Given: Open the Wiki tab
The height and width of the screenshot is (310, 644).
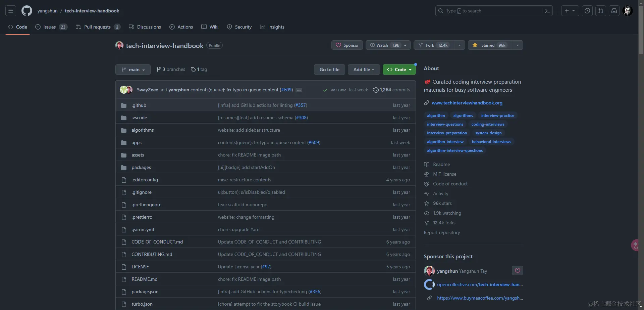Looking at the screenshot, I should tap(210, 27).
